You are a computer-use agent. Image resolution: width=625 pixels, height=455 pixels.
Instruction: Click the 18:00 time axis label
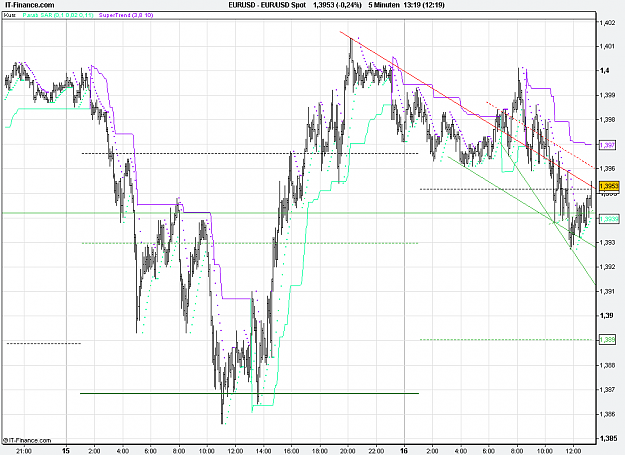[320, 451]
